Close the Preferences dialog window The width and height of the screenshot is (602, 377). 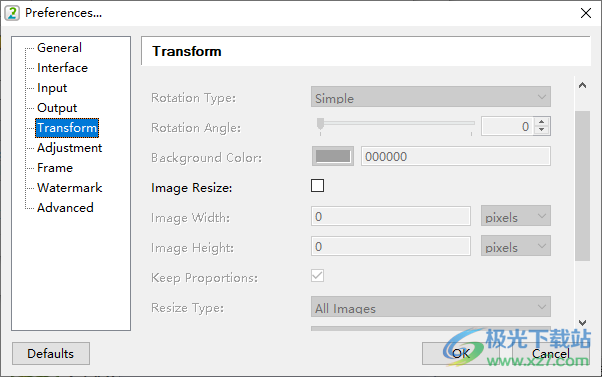(x=586, y=13)
